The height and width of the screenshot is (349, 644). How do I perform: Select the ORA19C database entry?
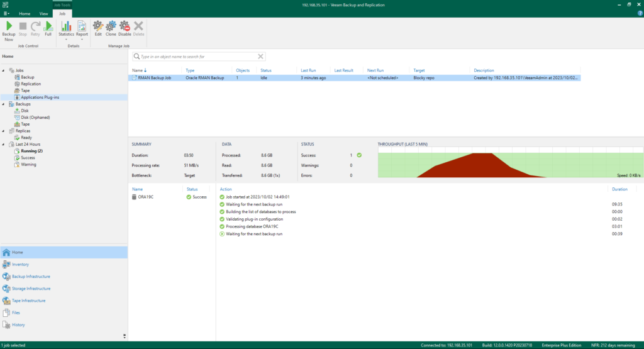click(145, 197)
